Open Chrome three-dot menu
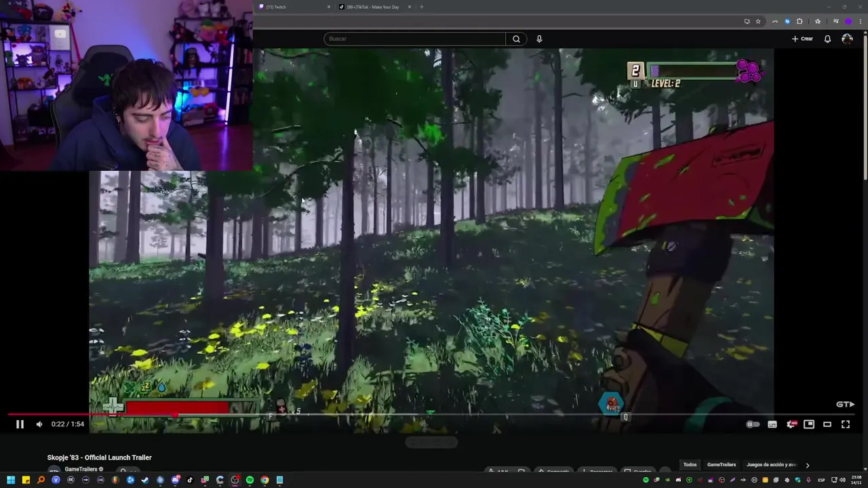 tap(861, 21)
